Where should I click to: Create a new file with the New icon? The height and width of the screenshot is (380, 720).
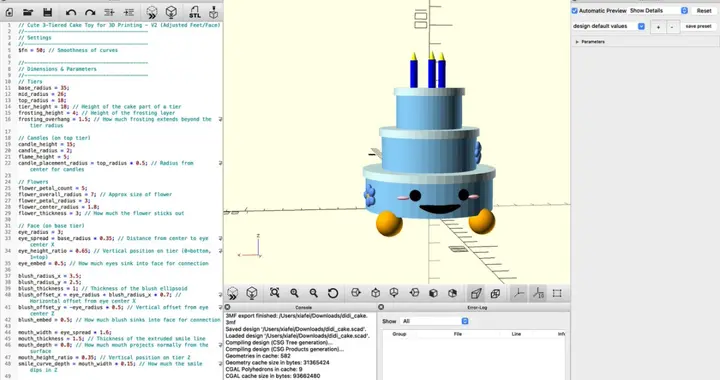pos(9,12)
